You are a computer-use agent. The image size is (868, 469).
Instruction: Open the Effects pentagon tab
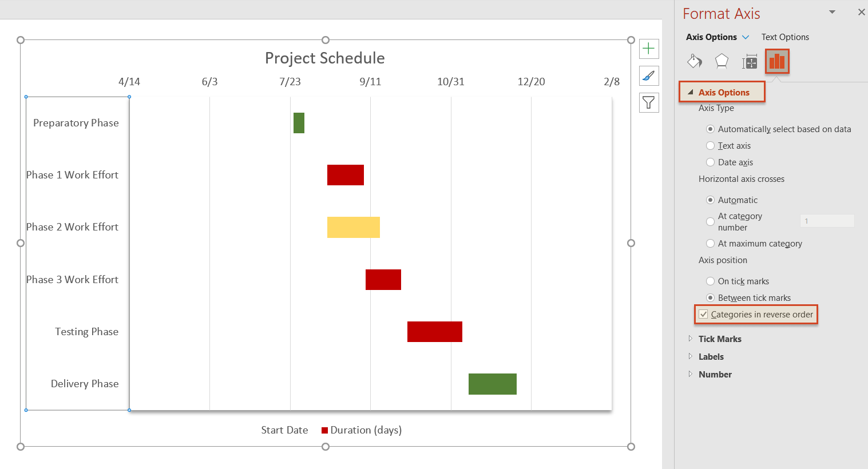(722, 61)
